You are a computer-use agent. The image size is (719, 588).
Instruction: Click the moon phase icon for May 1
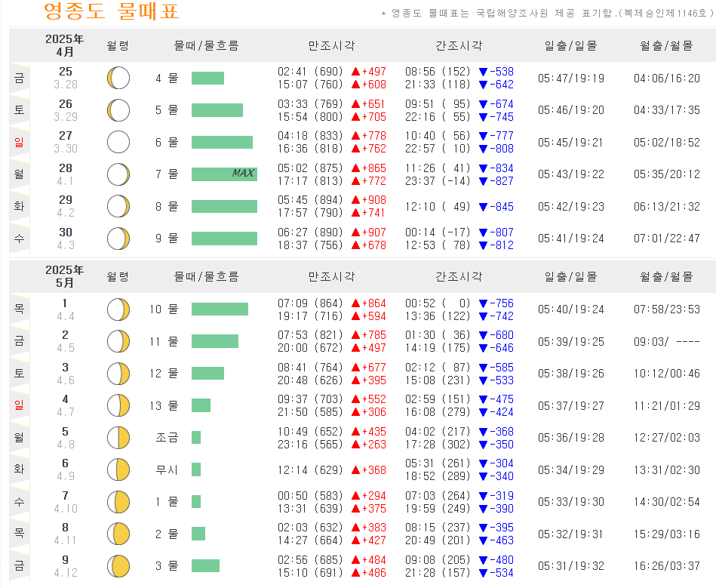coord(118,309)
